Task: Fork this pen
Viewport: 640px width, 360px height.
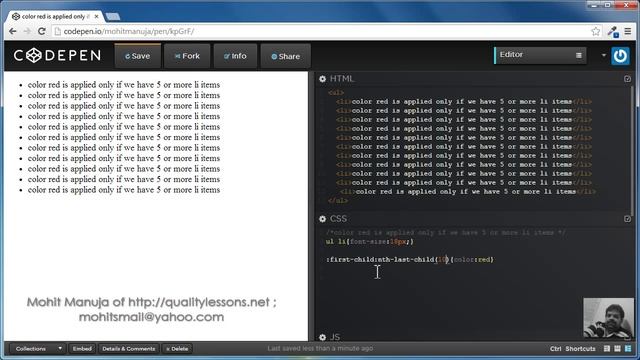Action: point(187,56)
